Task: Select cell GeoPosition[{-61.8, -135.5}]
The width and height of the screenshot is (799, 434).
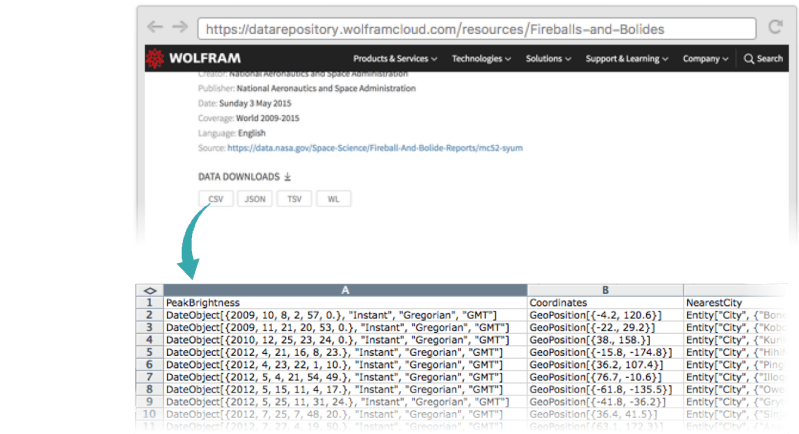Action: coord(605,389)
